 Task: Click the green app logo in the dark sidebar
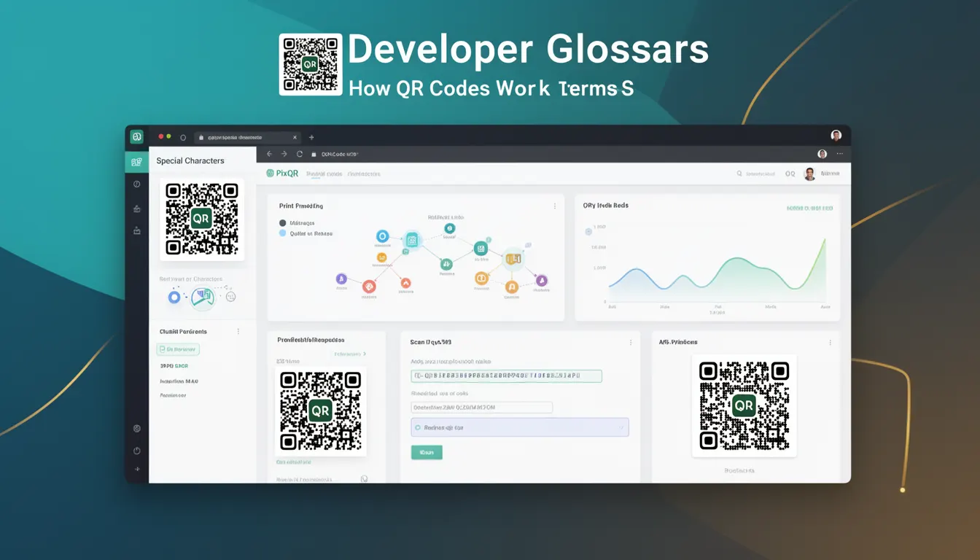[136, 136]
